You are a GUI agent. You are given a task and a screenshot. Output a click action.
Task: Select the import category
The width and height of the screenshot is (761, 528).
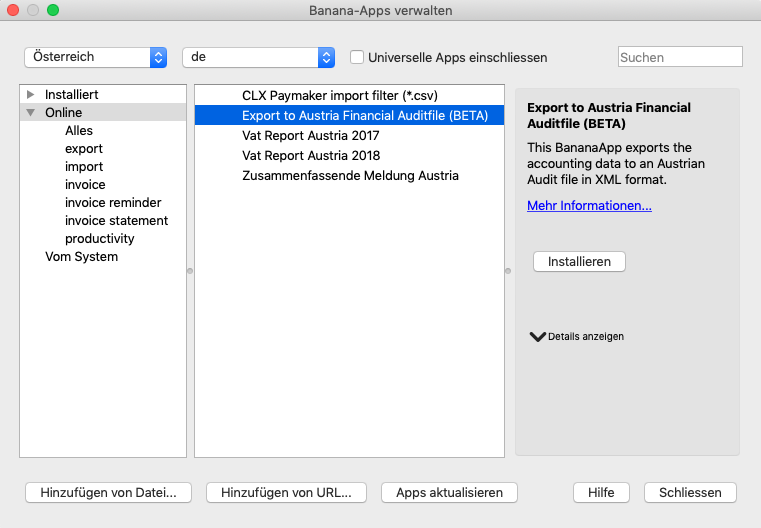click(x=84, y=166)
